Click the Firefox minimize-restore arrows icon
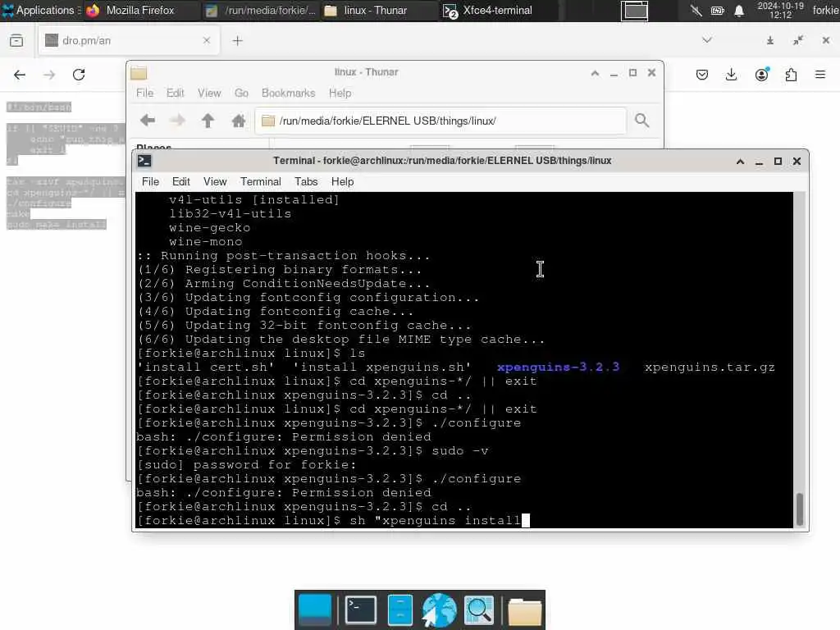 pos(798,40)
